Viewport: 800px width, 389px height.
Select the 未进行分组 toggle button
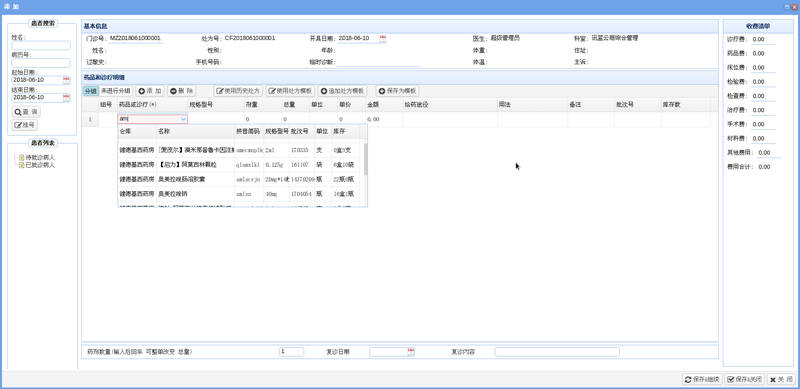coord(116,91)
